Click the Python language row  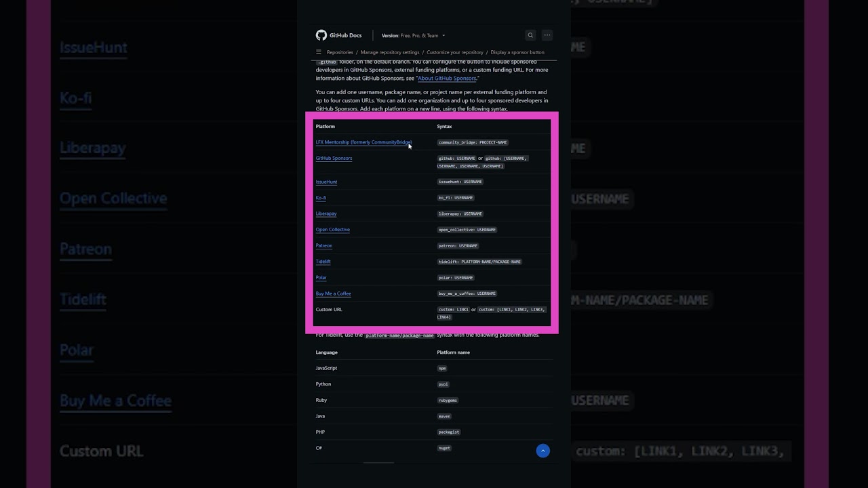[x=323, y=384]
